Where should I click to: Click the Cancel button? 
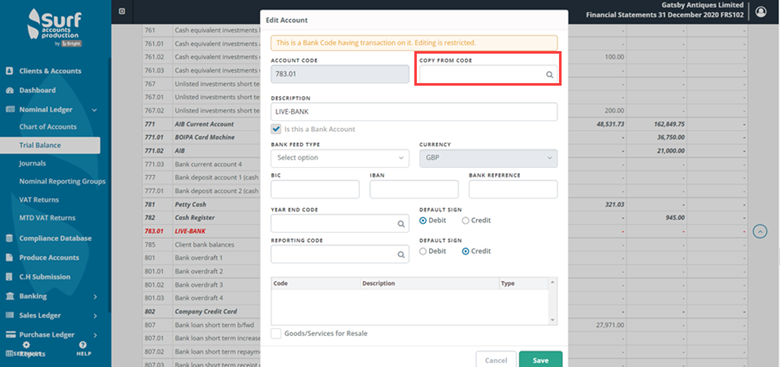495,360
